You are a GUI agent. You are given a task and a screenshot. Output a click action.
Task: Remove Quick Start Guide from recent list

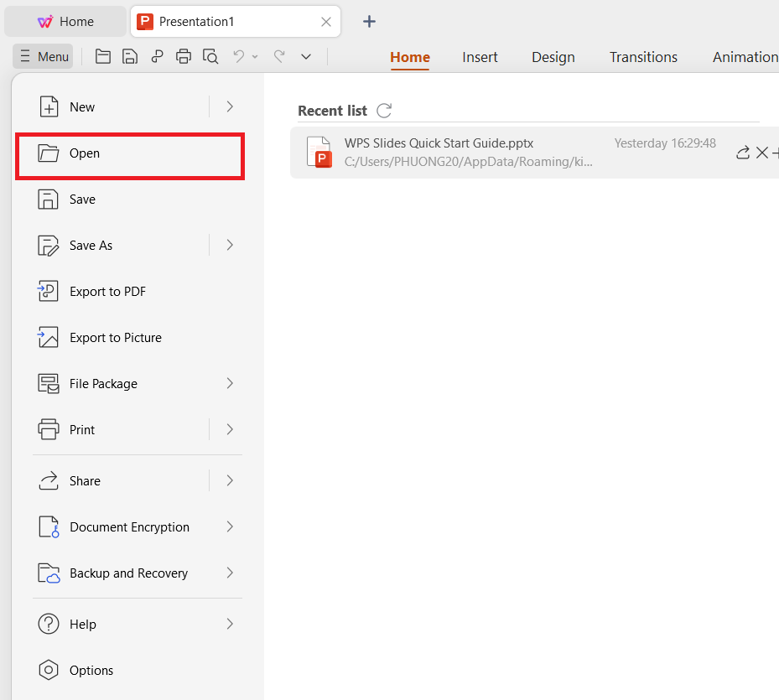pos(761,153)
